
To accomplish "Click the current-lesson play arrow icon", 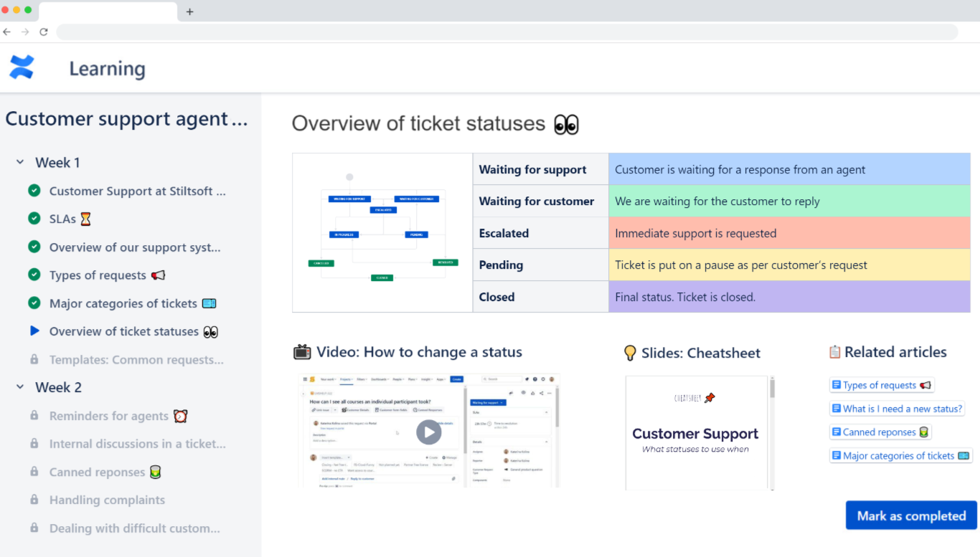I will click(34, 331).
